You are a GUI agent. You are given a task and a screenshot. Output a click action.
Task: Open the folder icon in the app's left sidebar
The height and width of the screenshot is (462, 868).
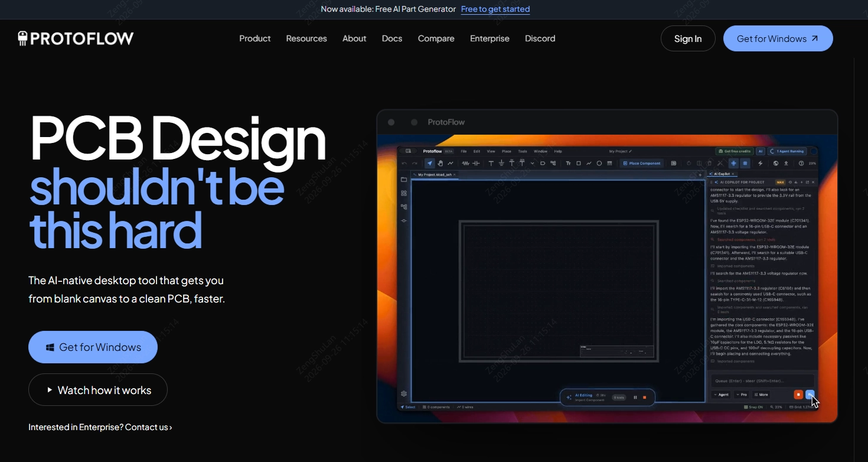pyautogui.click(x=404, y=180)
